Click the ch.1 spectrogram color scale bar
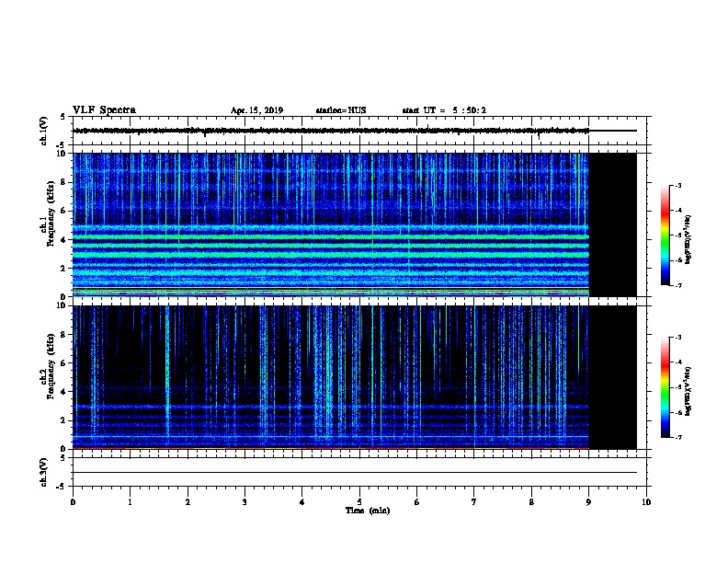The width and height of the screenshot is (728, 563). (x=665, y=236)
